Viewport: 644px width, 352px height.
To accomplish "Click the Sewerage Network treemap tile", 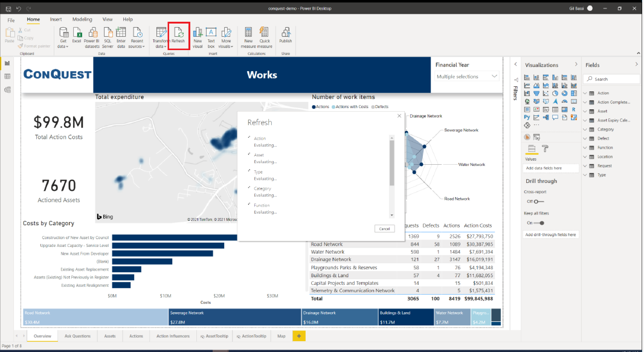I will [235, 318].
